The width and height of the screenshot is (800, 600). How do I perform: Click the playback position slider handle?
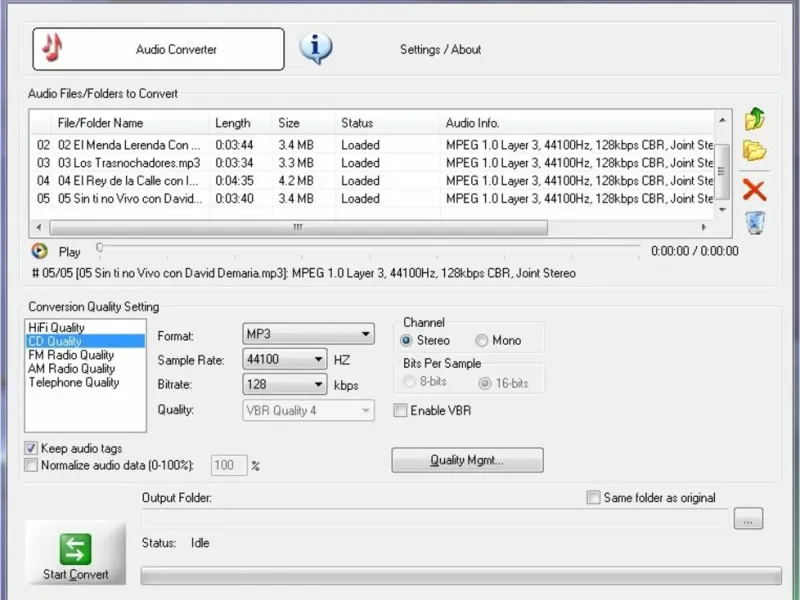click(x=100, y=247)
